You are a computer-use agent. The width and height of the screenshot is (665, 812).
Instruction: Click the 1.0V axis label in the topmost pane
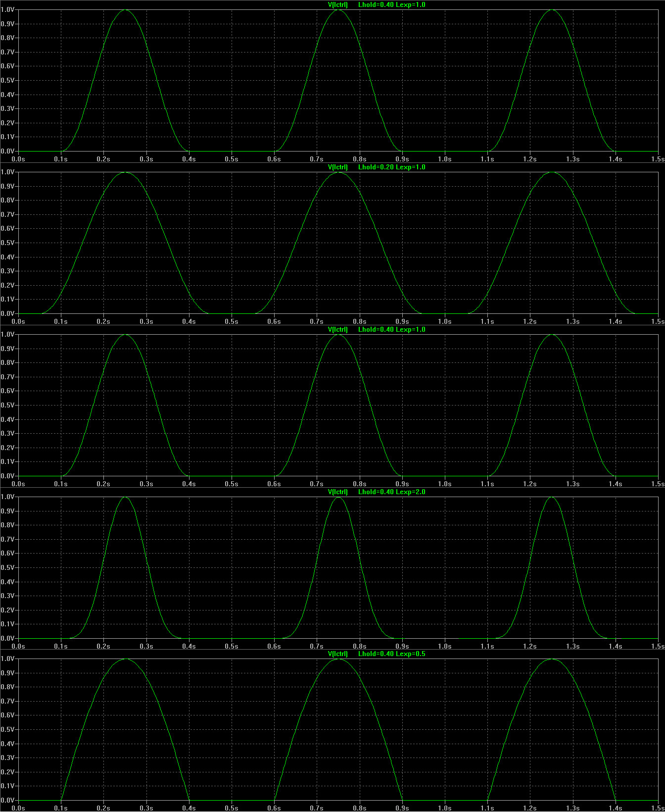pyautogui.click(x=7, y=9)
